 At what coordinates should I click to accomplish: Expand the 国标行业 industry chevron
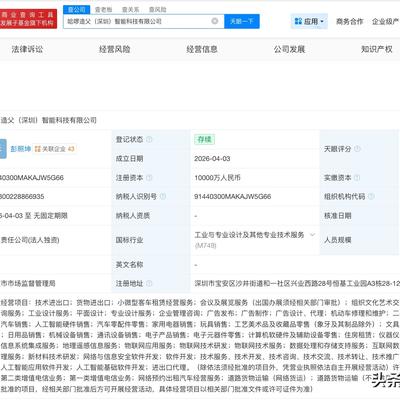click(x=312, y=235)
